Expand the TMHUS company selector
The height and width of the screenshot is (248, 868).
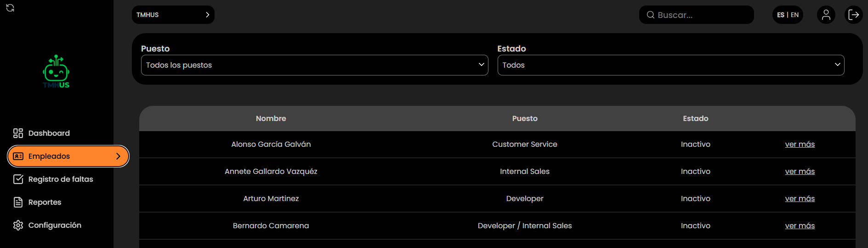(x=173, y=15)
